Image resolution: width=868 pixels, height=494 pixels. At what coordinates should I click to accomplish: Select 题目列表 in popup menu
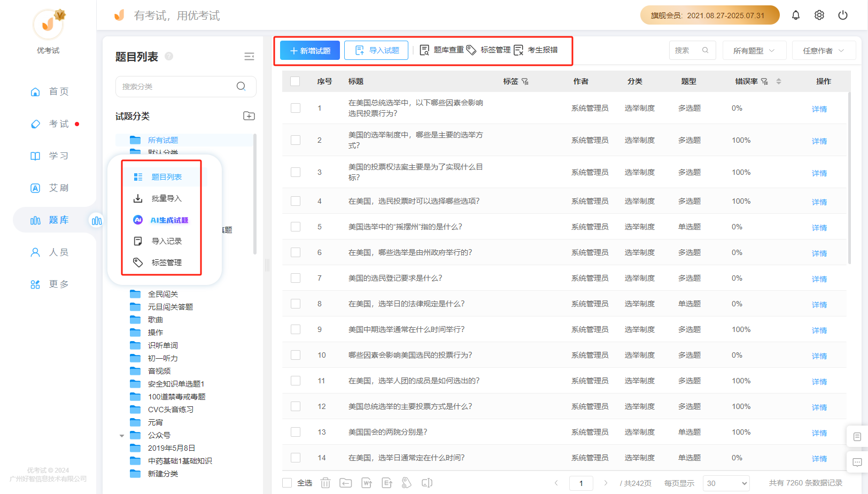click(166, 177)
